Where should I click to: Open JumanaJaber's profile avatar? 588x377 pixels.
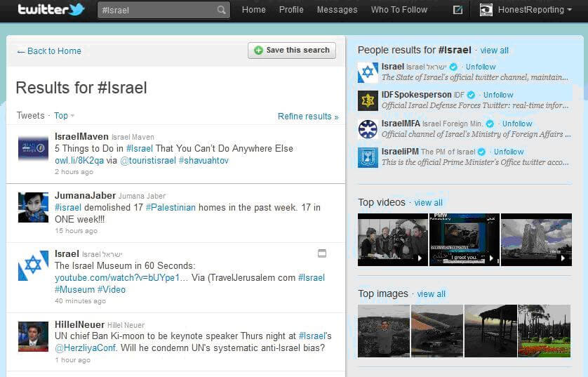(33, 207)
